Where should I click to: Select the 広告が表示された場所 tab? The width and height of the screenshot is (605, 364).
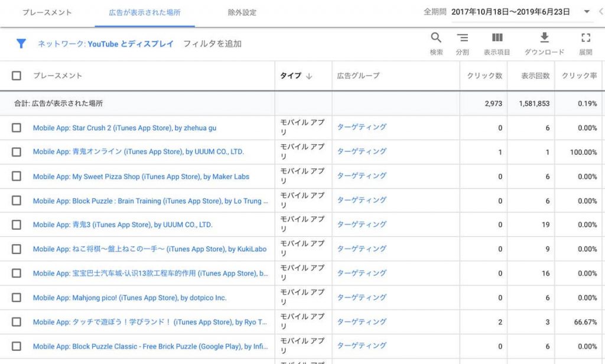pos(145,12)
